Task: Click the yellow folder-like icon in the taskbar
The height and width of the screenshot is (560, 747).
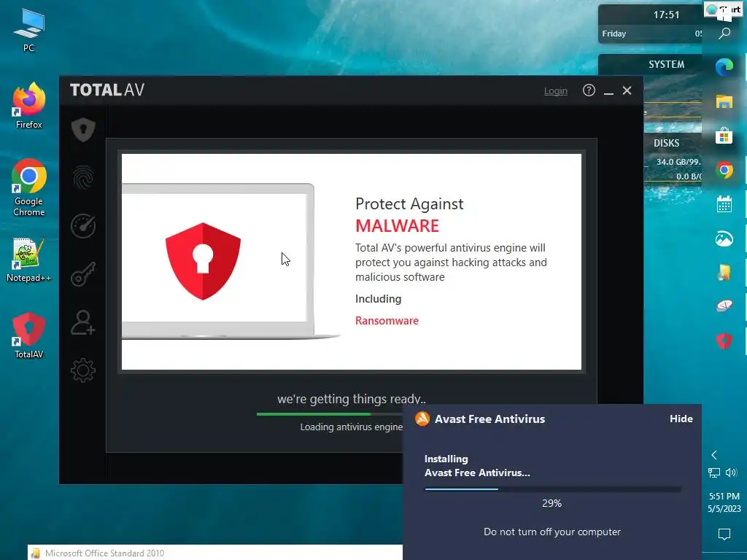Action: [x=724, y=273]
